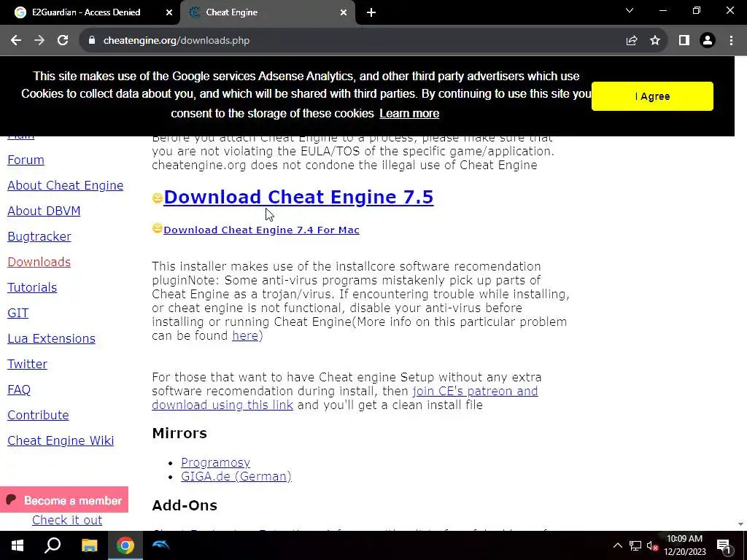Go to Bugtracker page
Image resolution: width=747 pixels, height=560 pixels.
point(39,237)
